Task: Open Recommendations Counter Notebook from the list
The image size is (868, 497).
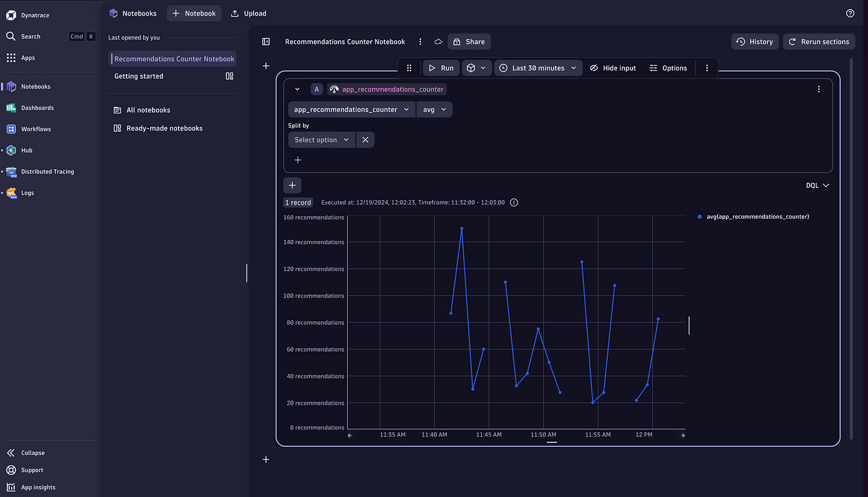Action: point(174,59)
